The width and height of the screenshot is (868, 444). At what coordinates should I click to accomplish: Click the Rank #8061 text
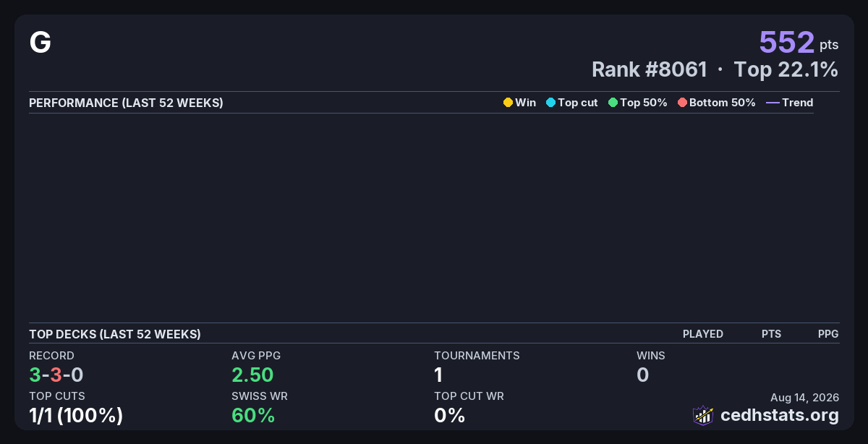650,69
